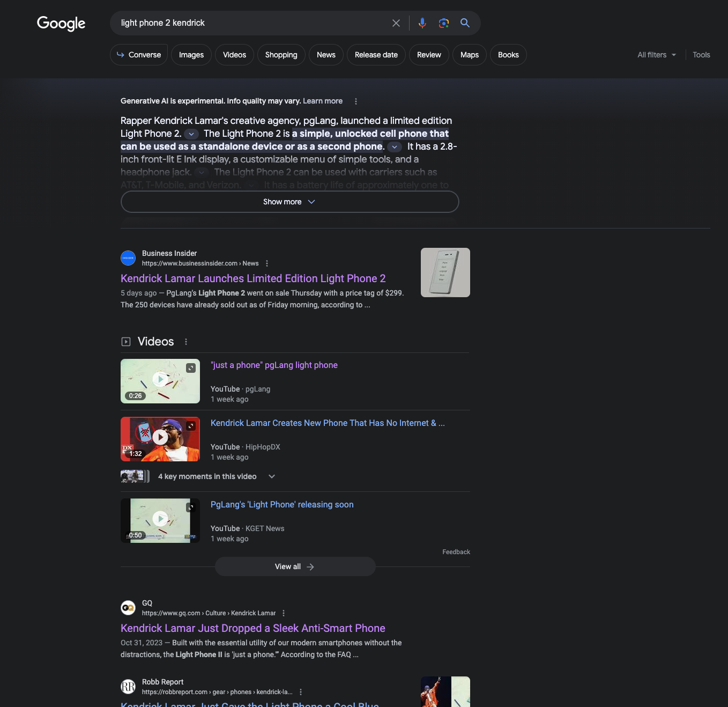
Task: Open more options for Business Insider result
Action: (267, 263)
